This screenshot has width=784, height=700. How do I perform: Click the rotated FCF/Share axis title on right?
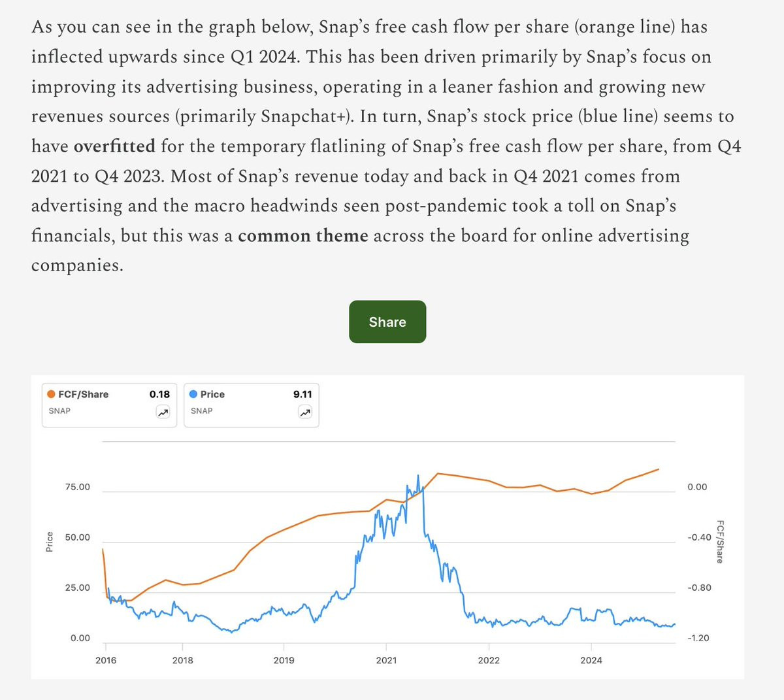point(720,541)
